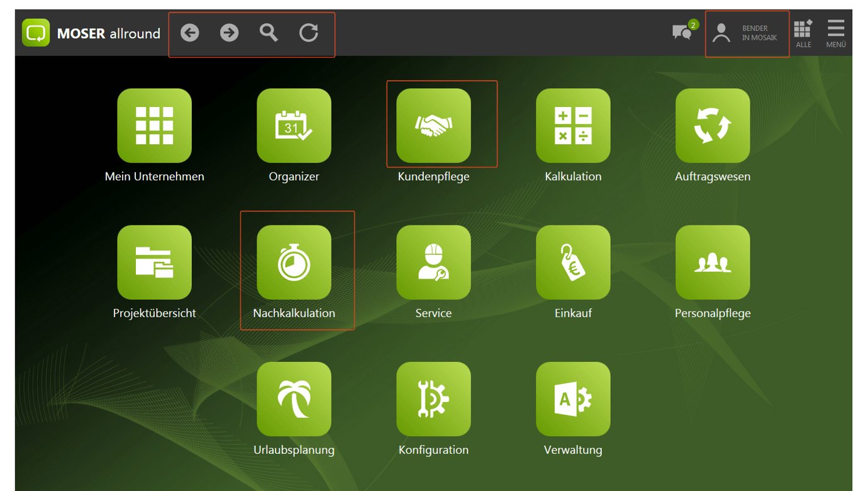Open the Einkauf price tag tile
868x491 pixels.
tap(573, 262)
